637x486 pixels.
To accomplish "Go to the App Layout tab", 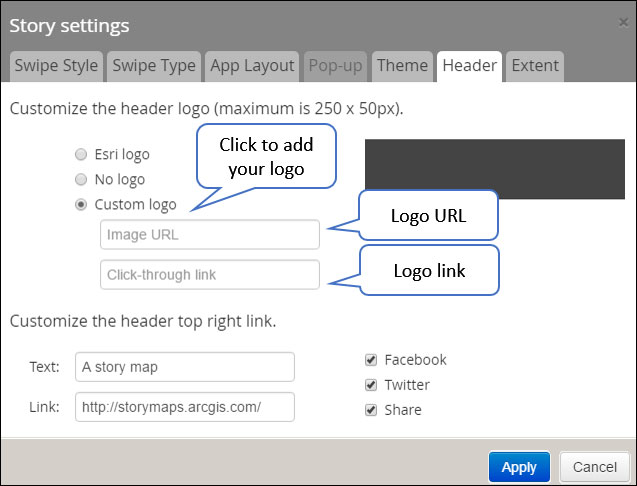I will click(x=252, y=66).
